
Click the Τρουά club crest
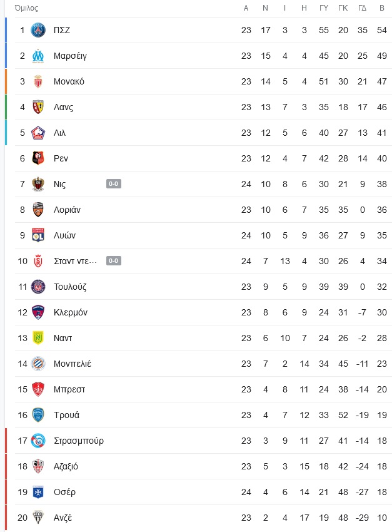point(38,415)
